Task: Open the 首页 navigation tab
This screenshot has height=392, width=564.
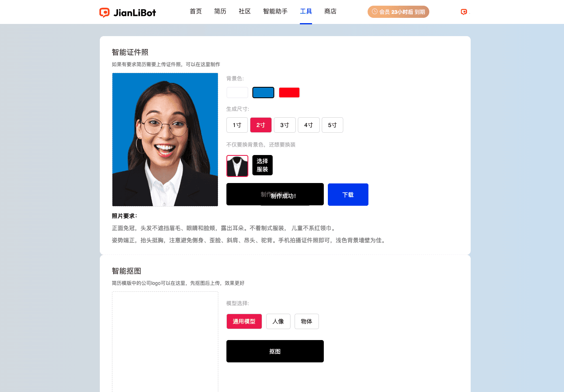Action: coord(196,11)
